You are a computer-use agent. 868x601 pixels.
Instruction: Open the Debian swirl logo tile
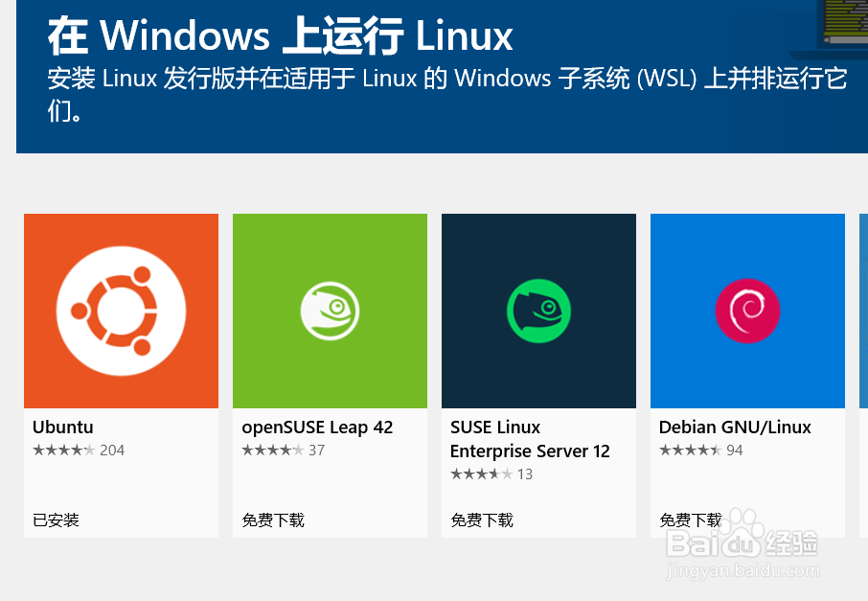tap(748, 311)
